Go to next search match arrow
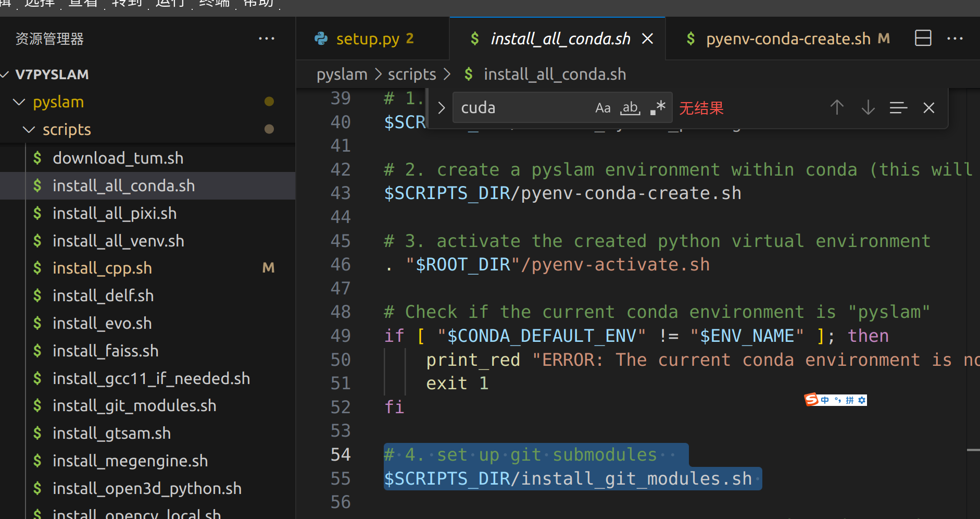The width and height of the screenshot is (980, 519). coord(868,108)
